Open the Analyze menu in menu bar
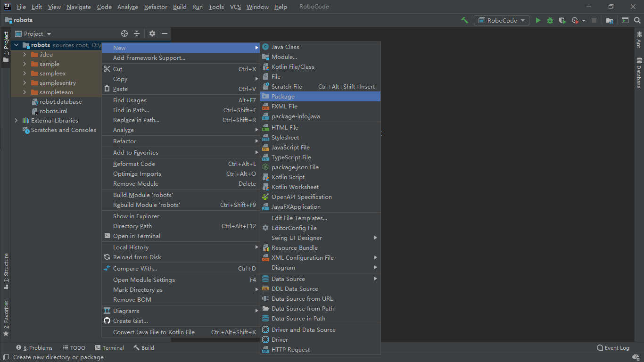The height and width of the screenshot is (362, 644). coord(128,7)
